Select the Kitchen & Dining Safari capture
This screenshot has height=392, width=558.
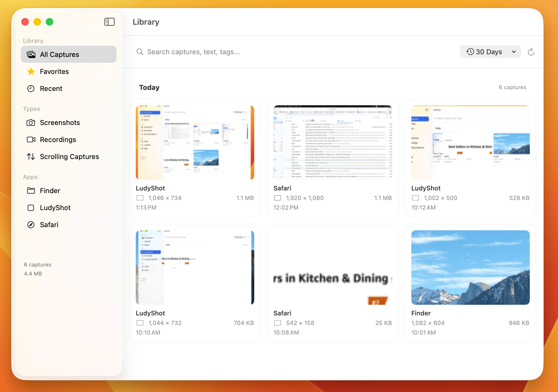pos(333,267)
